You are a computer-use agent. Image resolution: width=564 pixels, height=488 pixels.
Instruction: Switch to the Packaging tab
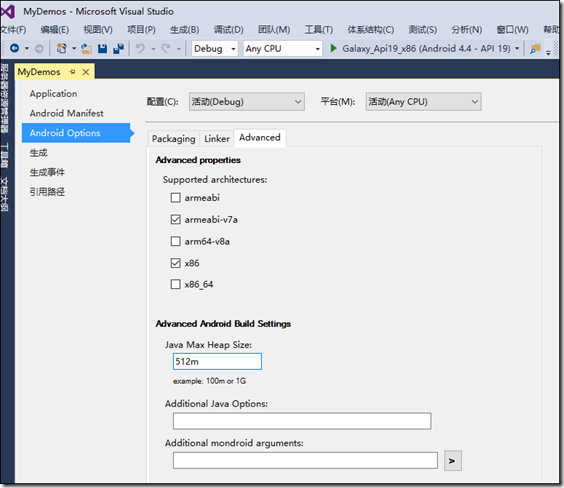point(173,139)
